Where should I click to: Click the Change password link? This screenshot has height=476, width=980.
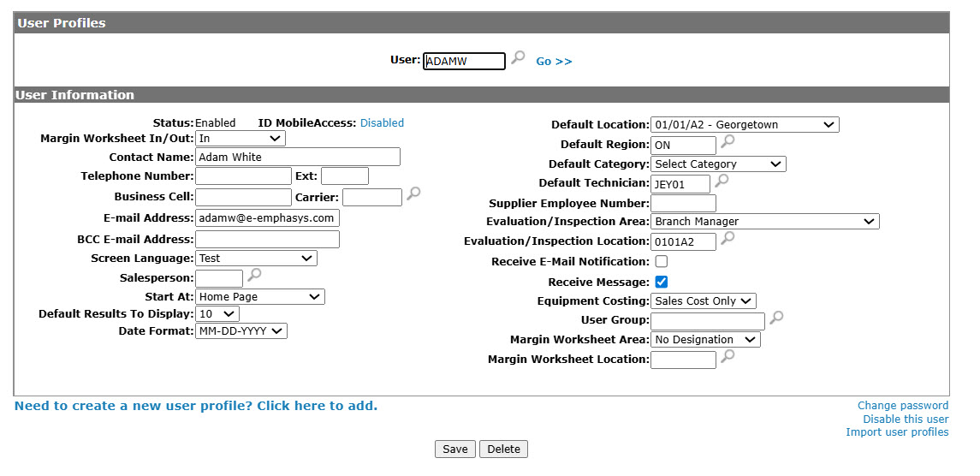point(903,405)
